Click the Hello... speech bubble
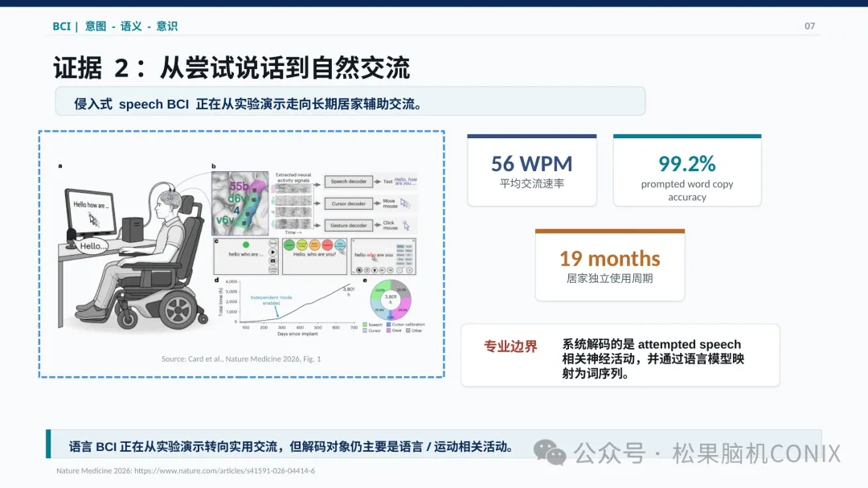Image resolution: width=868 pixels, height=488 pixels. click(x=92, y=246)
